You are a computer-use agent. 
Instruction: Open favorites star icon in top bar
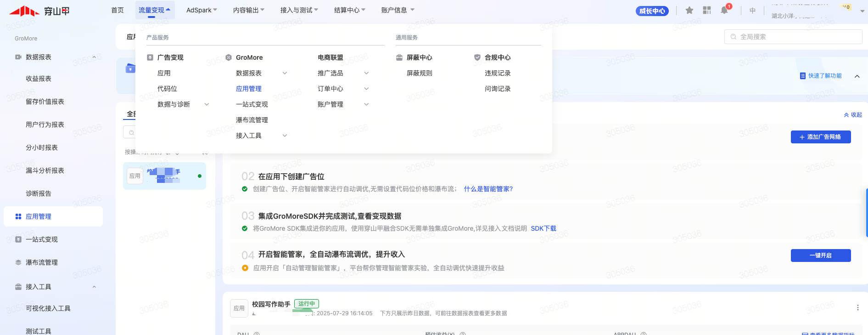pyautogui.click(x=689, y=10)
